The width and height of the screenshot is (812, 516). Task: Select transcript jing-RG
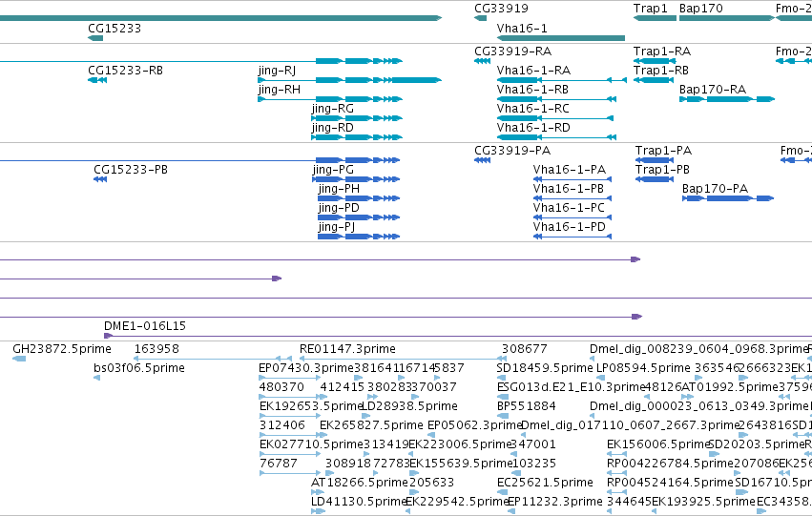click(x=332, y=109)
